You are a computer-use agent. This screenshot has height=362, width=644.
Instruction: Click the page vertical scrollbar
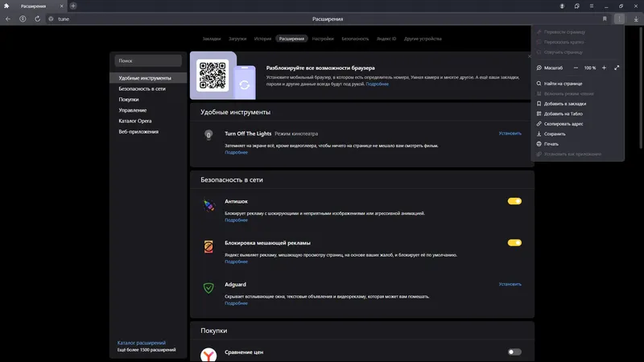(x=642, y=87)
